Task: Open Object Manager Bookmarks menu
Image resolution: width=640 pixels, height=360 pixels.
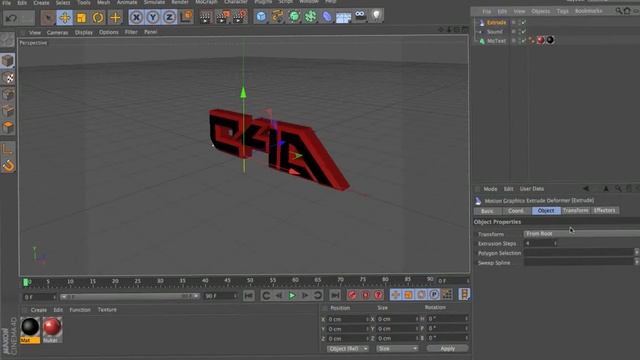Action: (588, 11)
